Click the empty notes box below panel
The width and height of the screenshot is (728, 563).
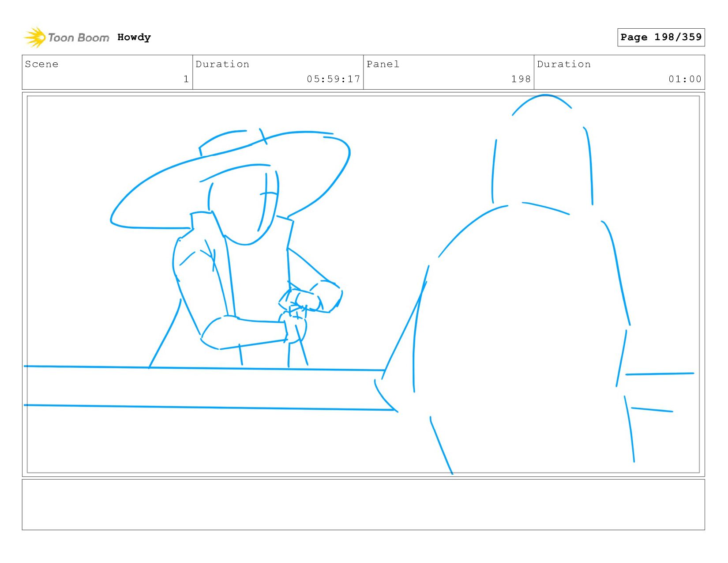point(363,504)
